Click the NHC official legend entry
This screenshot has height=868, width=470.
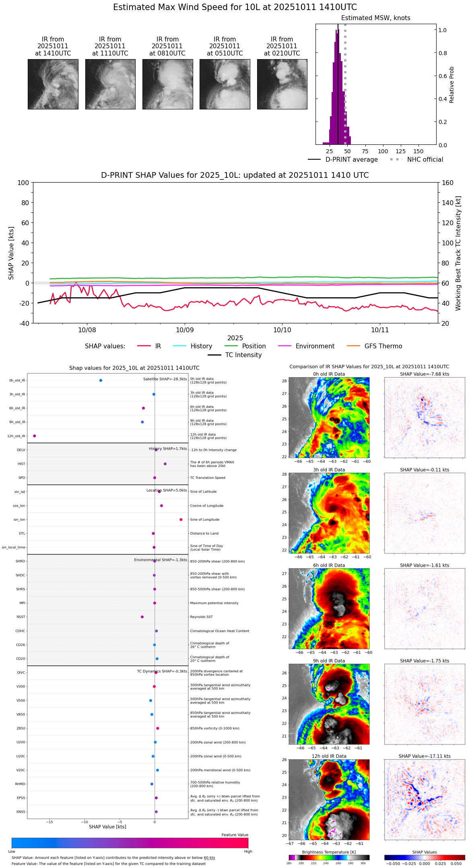point(416,160)
